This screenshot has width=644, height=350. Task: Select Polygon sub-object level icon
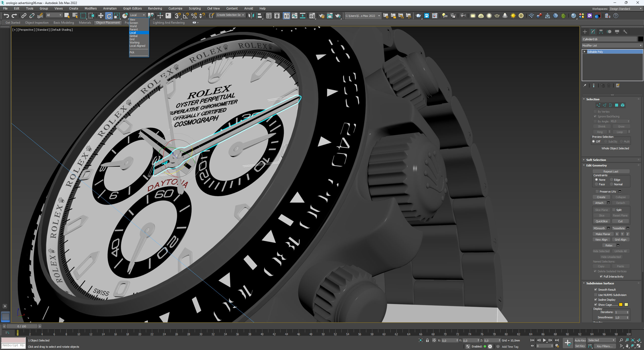(617, 105)
